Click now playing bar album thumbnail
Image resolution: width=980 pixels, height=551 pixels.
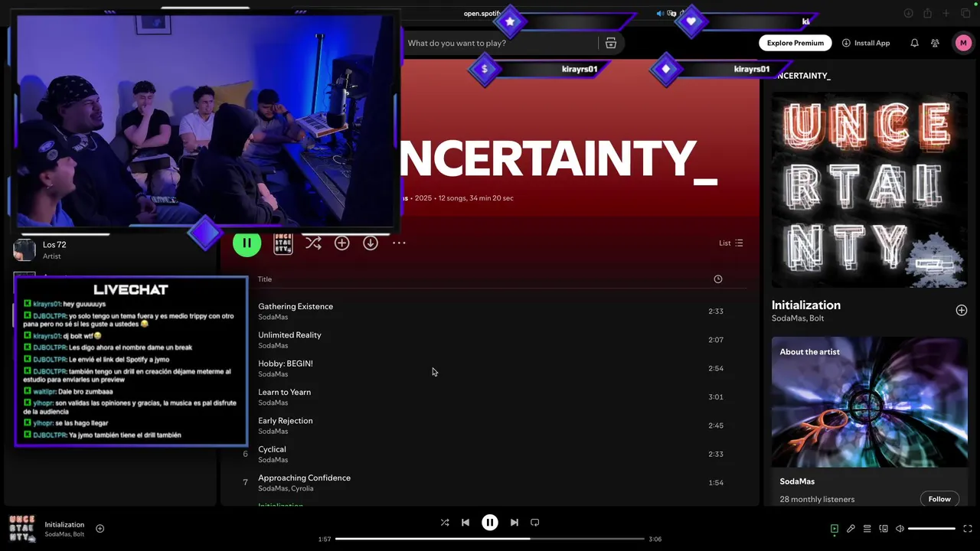pyautogui.click(x=22, y=528)
